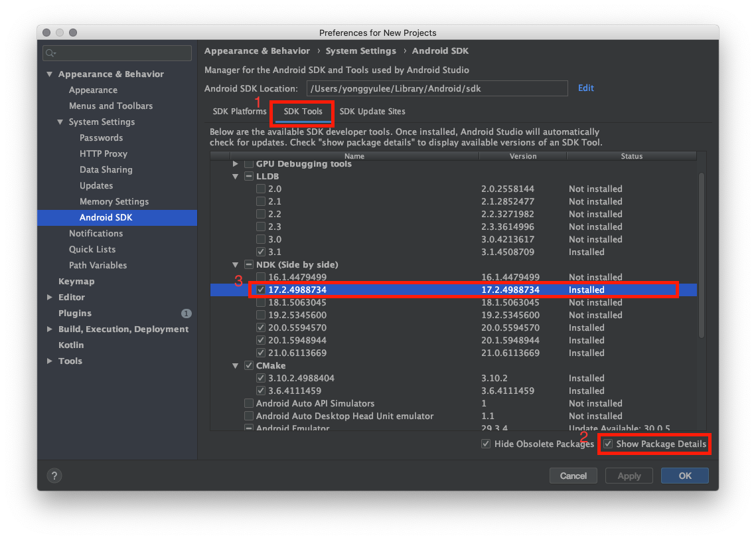
Task: Check the LLDB 2.1 package
Action: click(x=261, y=201)
